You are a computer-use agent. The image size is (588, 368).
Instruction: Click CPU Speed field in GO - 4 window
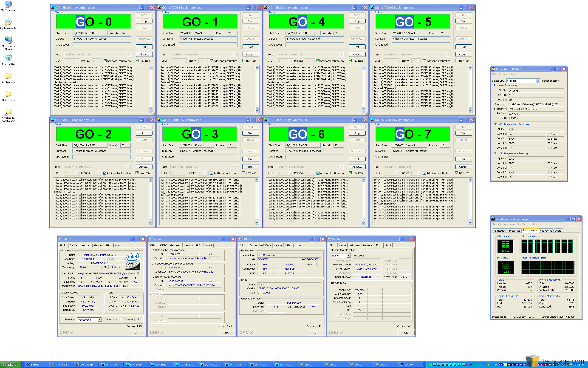coord(315,45)
